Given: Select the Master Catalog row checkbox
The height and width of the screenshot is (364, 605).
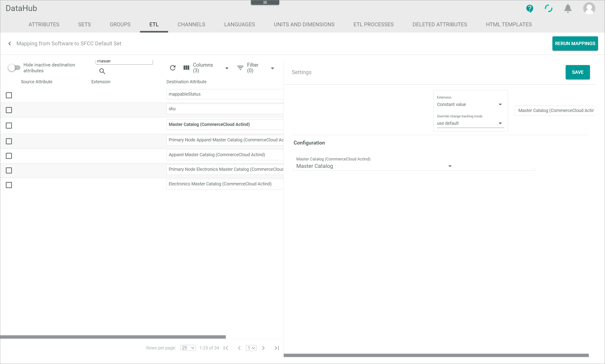Looking at the screenshot, I should click(x=9, y=126).
